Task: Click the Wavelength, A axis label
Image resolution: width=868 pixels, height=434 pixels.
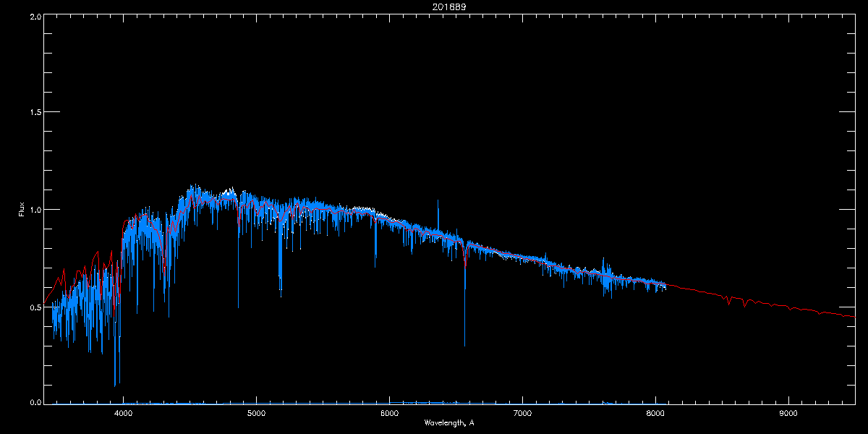Action: point(449,423)
